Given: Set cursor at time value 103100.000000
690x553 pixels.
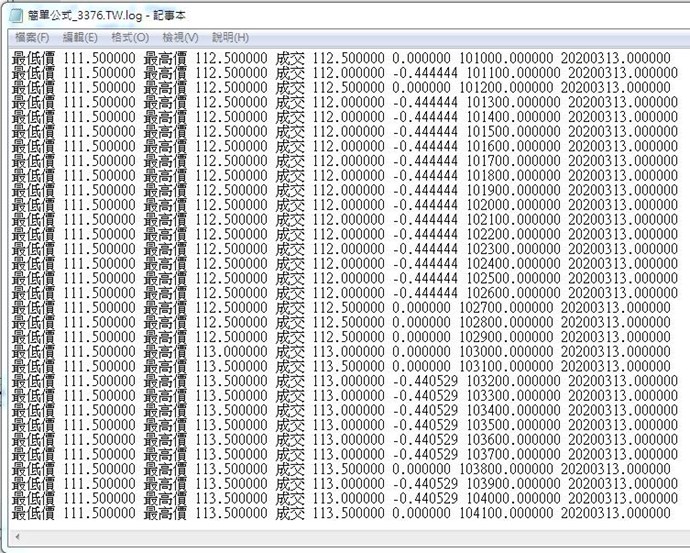Looking at the screenshot, I should [x=505, y=366].
